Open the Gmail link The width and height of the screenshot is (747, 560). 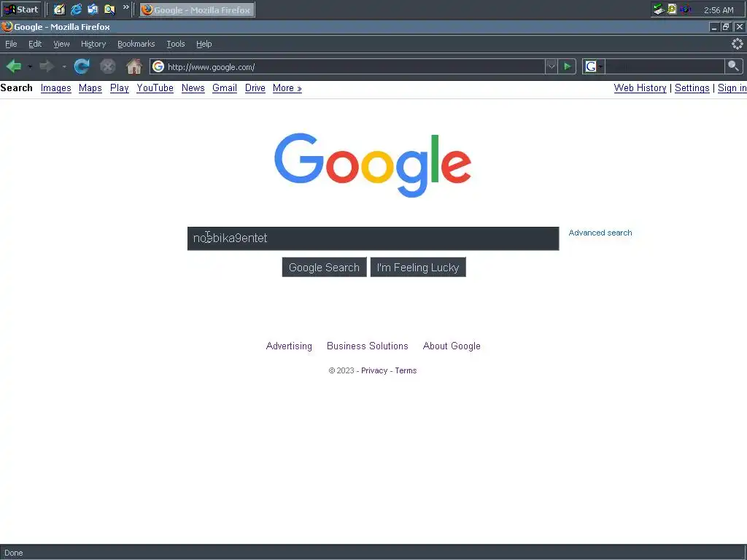click(225, 88)
